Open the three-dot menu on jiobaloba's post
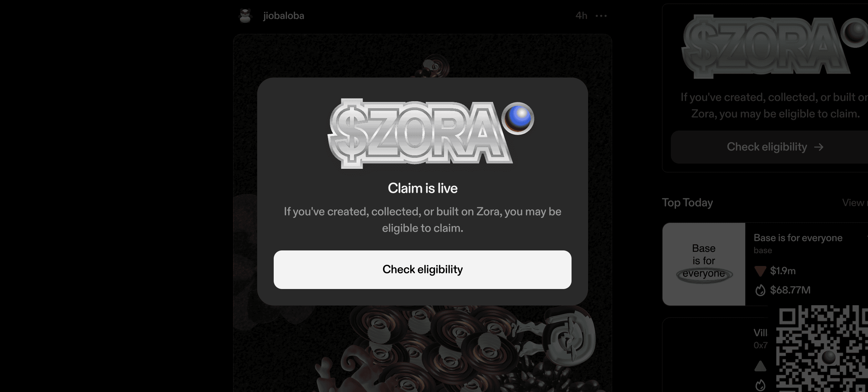The height and width of the screenshot is (392, 868). tap(601, 16)
